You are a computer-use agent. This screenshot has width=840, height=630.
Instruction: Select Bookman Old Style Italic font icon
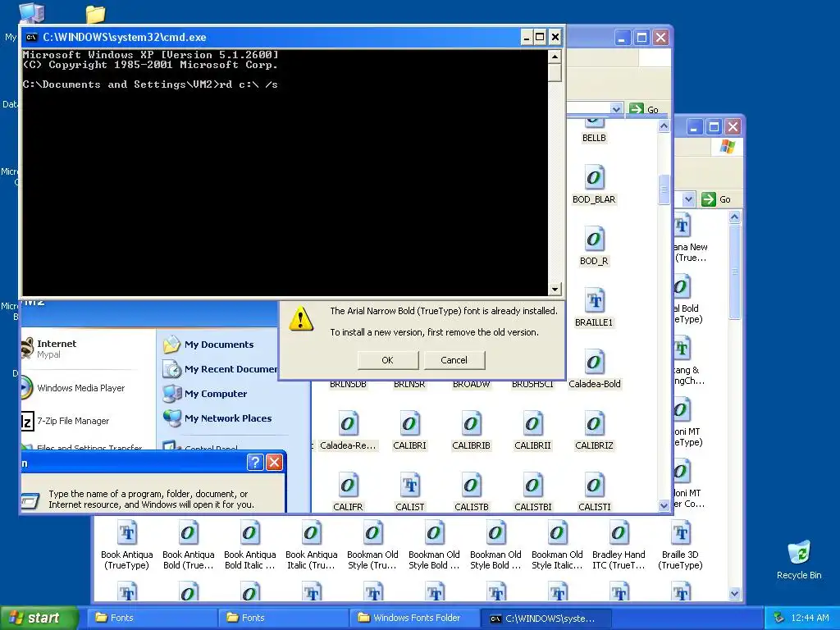point(557,533)
